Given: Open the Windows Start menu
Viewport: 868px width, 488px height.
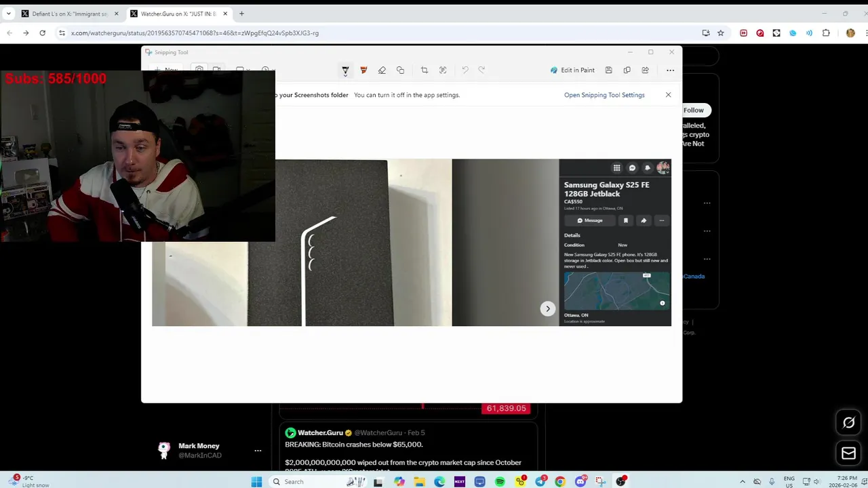Looking at the screenshot, I should tap(256, 482).
